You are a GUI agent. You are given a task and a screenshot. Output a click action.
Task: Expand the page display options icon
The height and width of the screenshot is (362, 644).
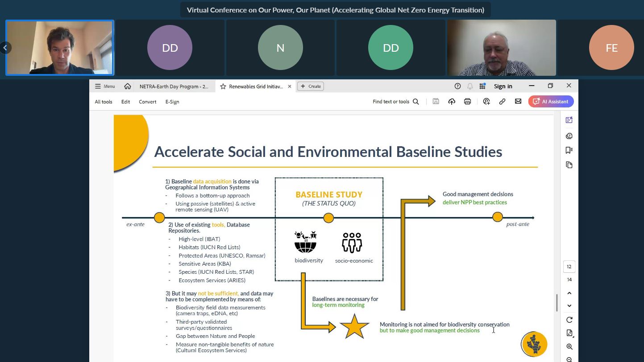[x=569, y=333]
